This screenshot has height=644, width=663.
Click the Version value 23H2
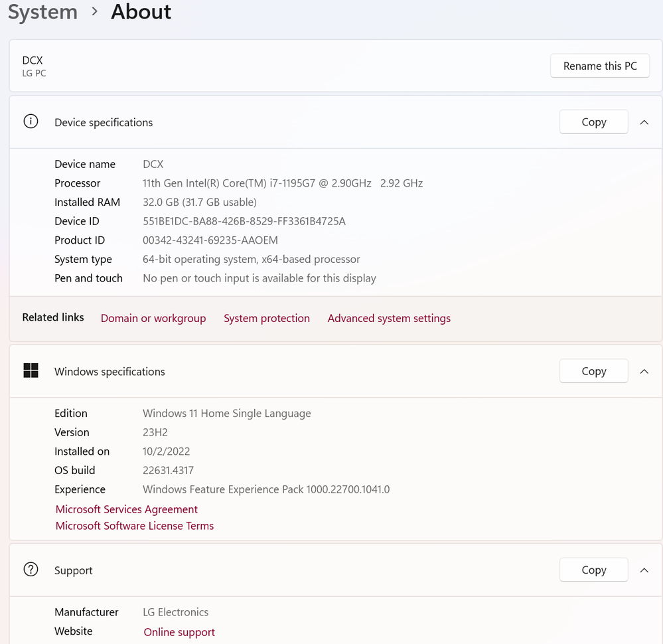(x=155, y=432)
